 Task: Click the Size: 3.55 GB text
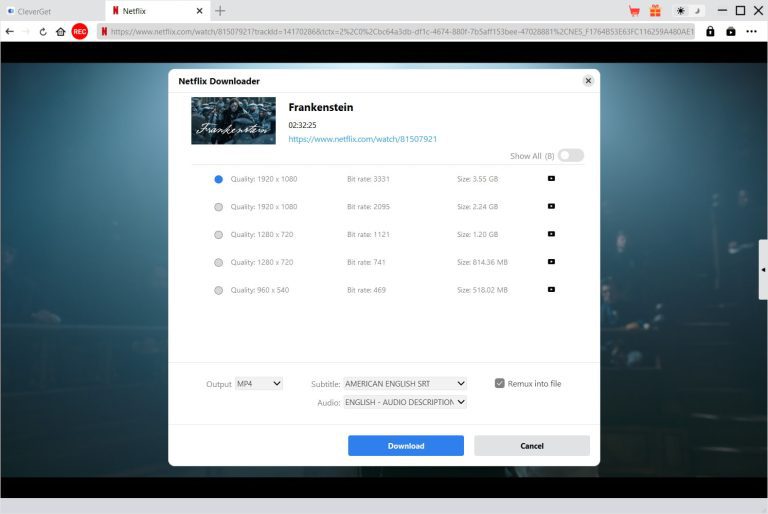tap(478, 179)
